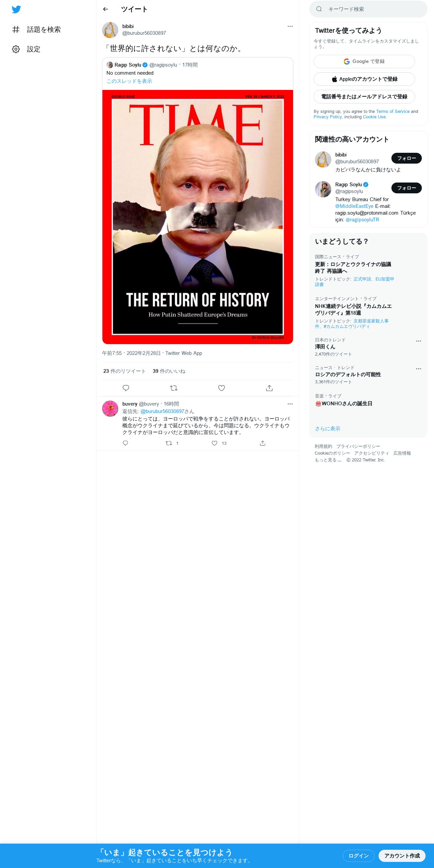The image size is (434, 868).
Task: Click the ログイン button in bottom banner
Action: (x=359, y=855)
